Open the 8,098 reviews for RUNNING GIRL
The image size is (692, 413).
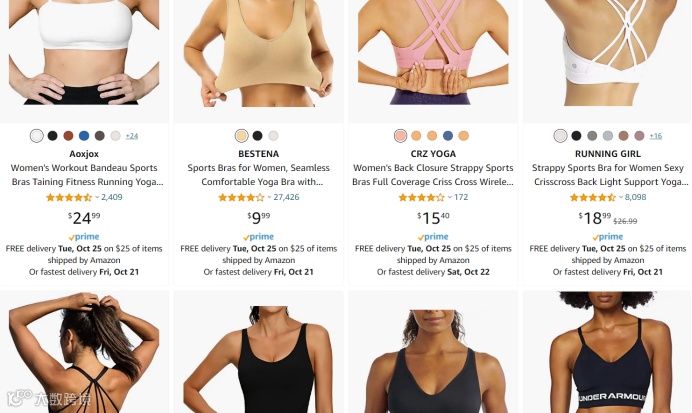(x=636, y=197)
